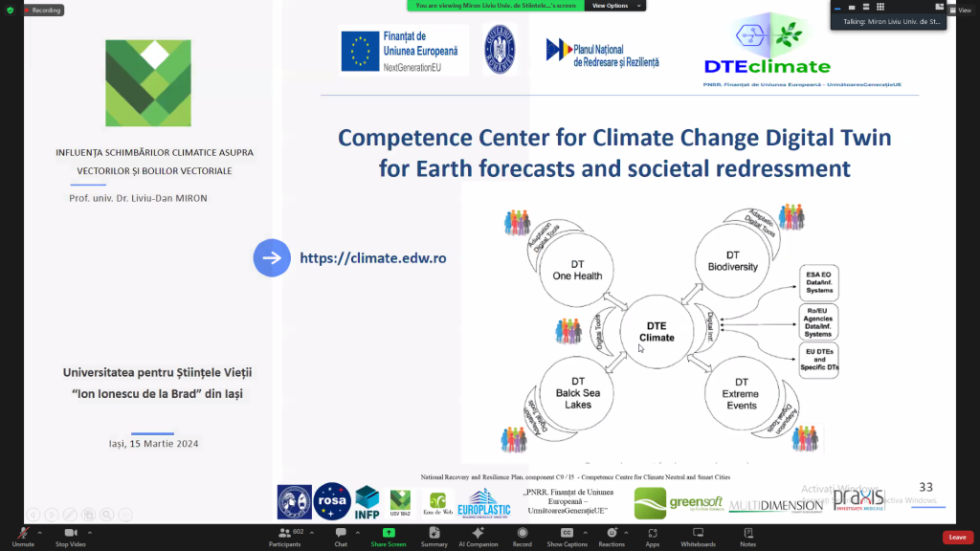980x551 pixels.
Task: Open the Reactions menu
Action: (x=612, y=535)
